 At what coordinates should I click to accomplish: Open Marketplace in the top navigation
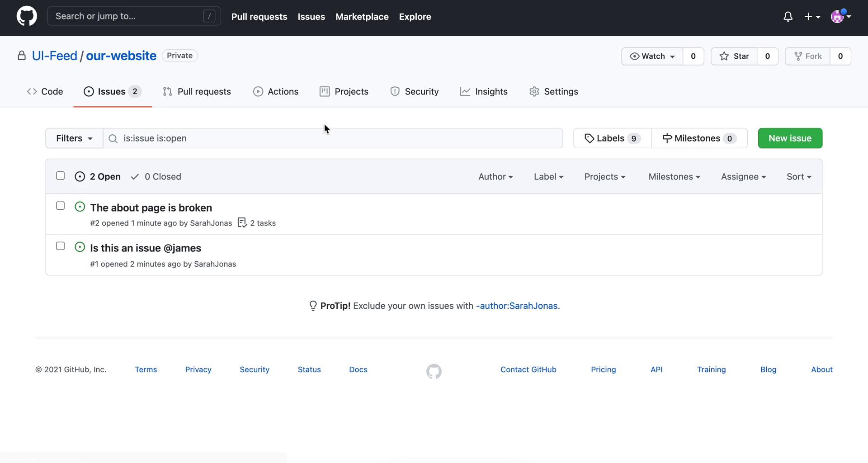click(x=362, y=17)
